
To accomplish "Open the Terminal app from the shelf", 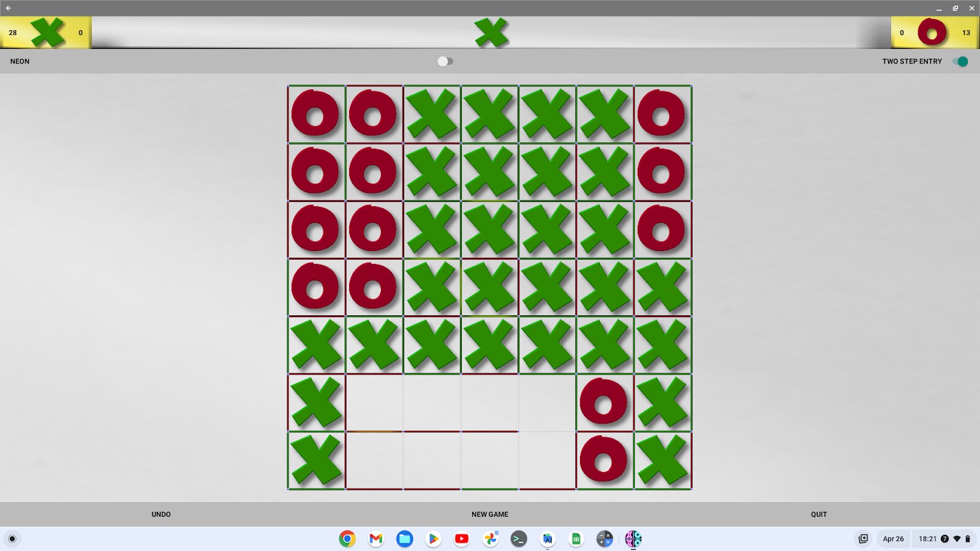I will coord(519,539).
